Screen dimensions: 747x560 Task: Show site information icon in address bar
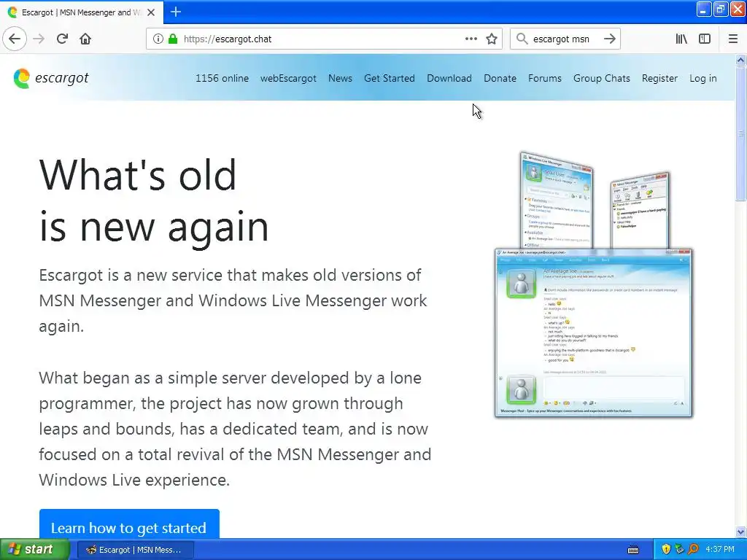pyautogui.click(x=158, y=39)
